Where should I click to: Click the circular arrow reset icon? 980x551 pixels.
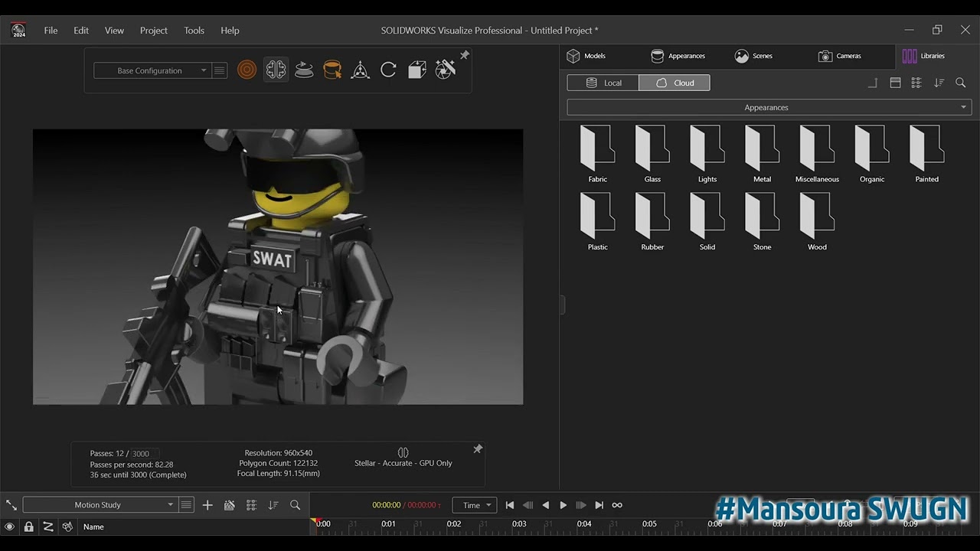click(x=388, y=70)
